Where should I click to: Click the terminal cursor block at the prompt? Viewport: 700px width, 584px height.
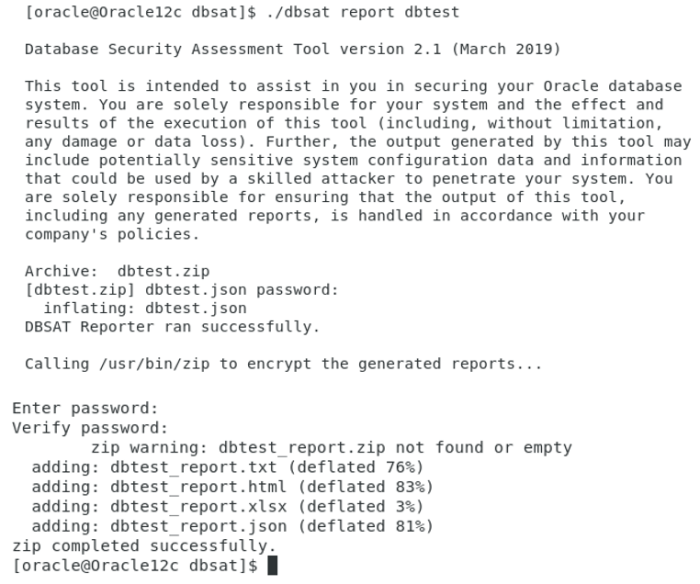pos(273,567)
